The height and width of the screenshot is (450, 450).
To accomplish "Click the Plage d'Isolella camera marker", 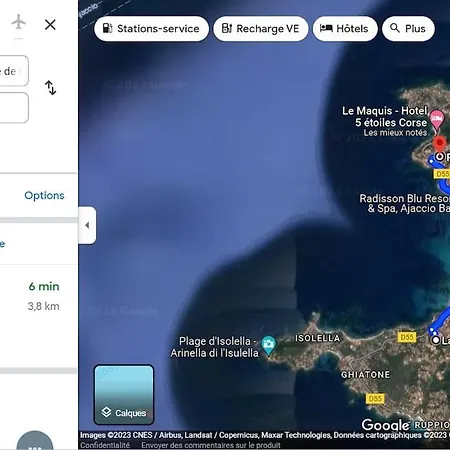I will point(268,345).
